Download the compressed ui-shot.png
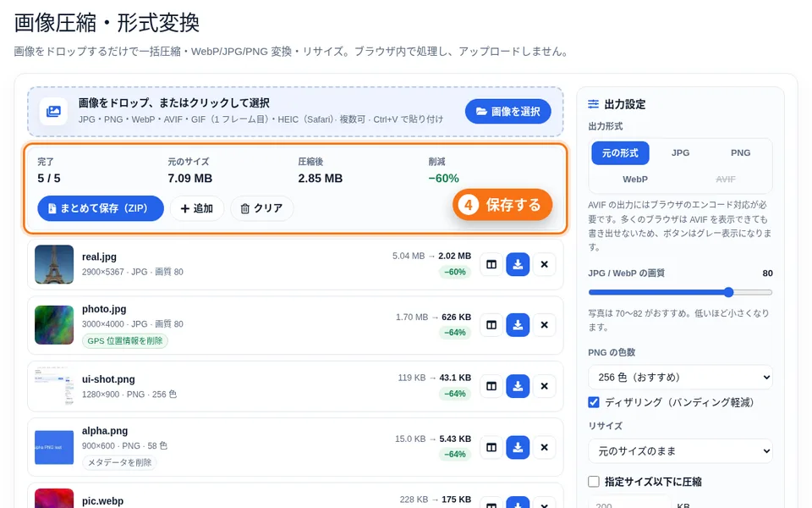This screenshot has width=812, height=508. [x=518, y=386]
